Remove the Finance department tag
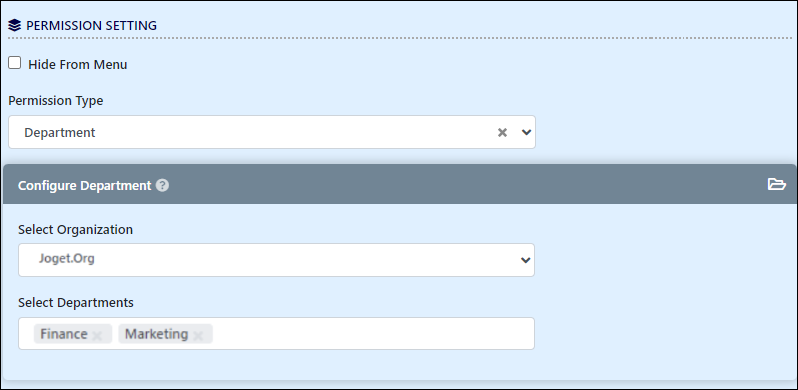Viewport: 798px width, 390px height. pyautogui.click(x=98, y=335)
